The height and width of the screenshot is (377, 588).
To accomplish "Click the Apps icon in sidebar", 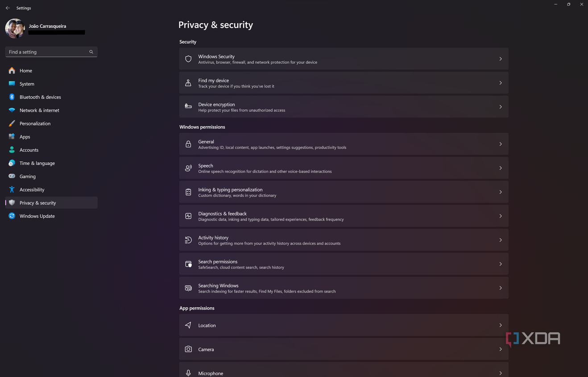I will [12, 137].
